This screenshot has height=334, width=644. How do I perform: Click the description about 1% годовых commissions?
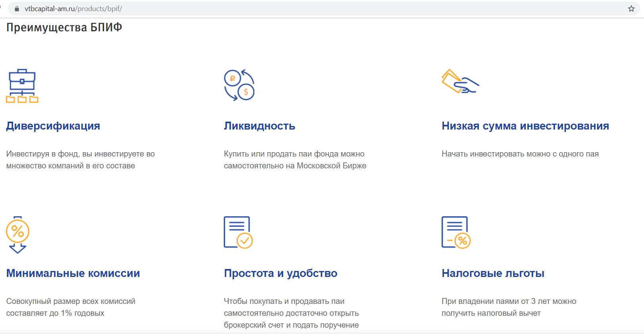click(x=71, y=307)
